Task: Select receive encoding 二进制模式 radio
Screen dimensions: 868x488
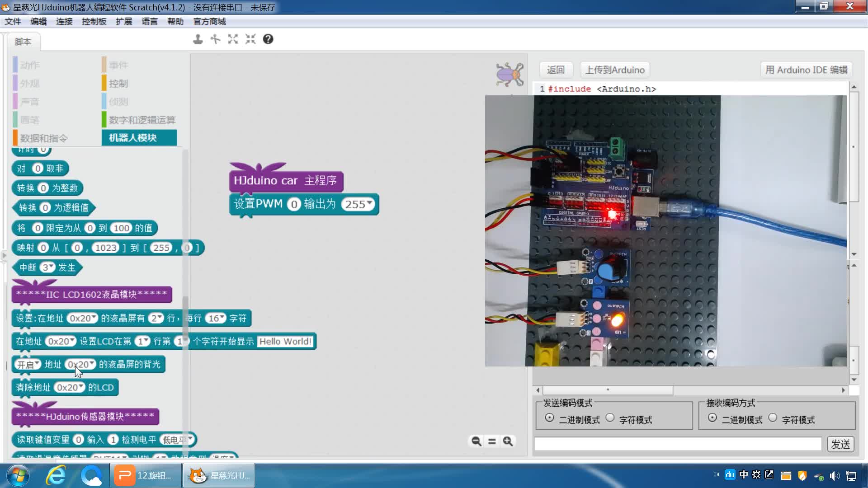Action: pyautogui.click(x=712, y=418)
